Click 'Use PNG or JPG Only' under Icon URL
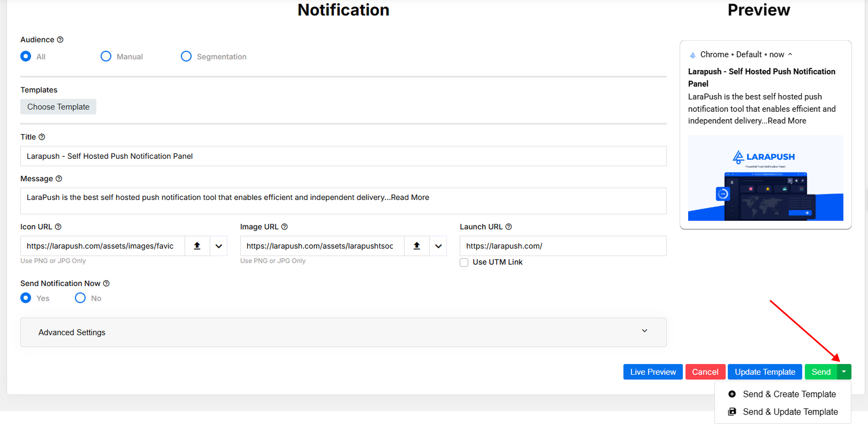Viewport: 868px width, 433px height. tap(53, 261)
